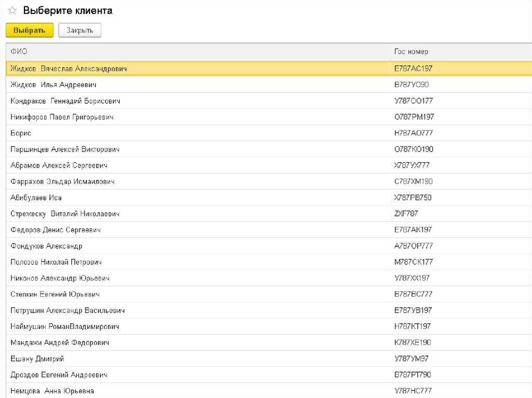Viewport: 532px width, 398px height.
Task: Pick Абрамов Алексей Сергеевич from the list
Action: [59, 166]
